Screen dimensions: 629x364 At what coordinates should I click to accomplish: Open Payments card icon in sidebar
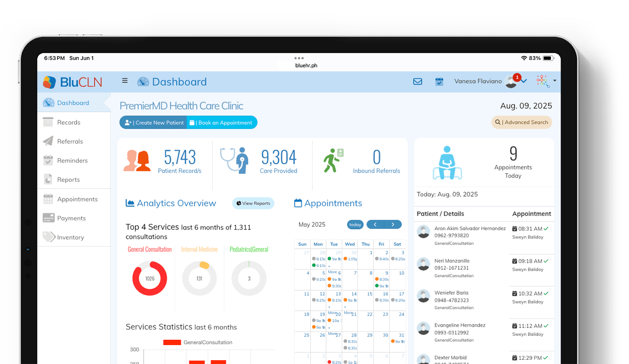coord(48,218)
